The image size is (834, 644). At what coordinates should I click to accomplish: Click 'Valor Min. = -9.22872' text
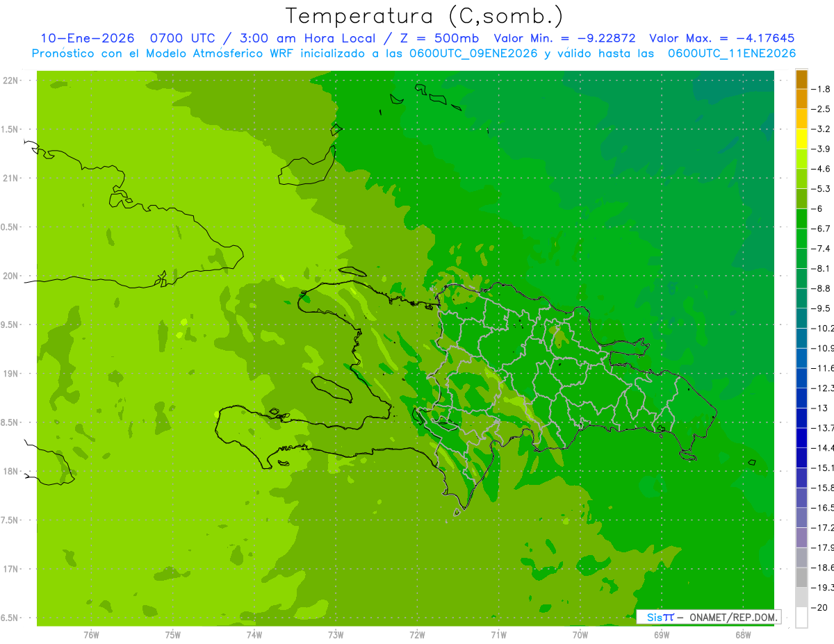pyautogui.click(x=564, y=38)
